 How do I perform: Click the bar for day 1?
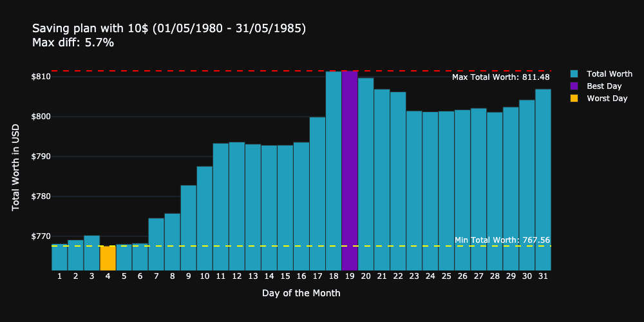(x=59, y=258)
